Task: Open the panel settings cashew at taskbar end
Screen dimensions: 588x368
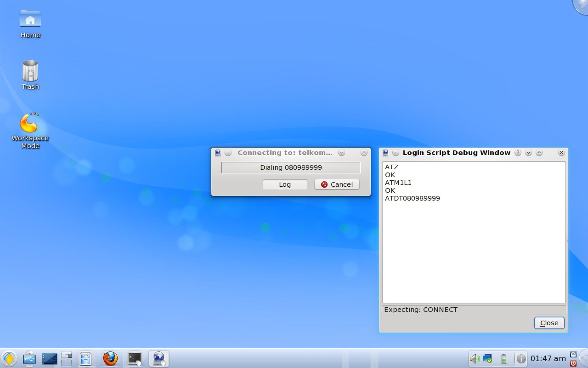Action: [583, 358]
